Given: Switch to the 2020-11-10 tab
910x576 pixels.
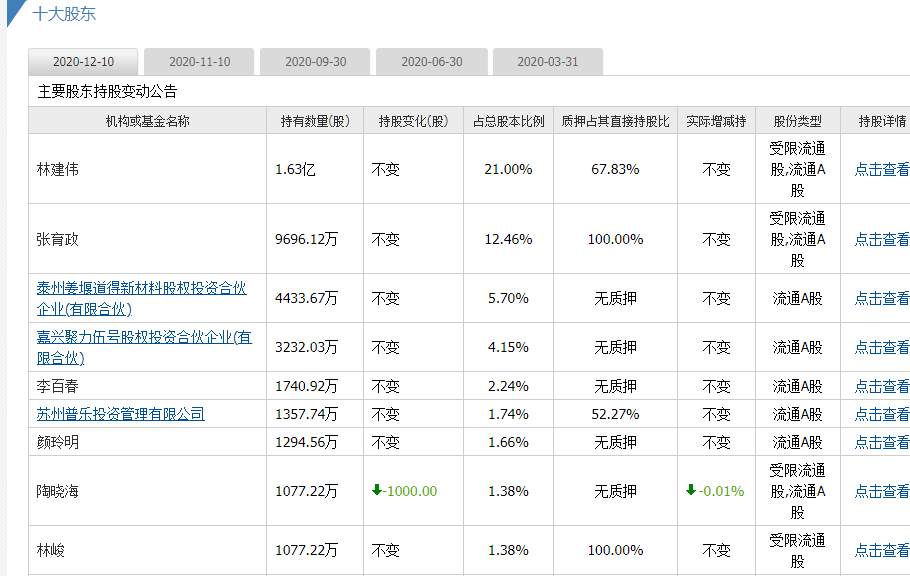Looking at the screenshot, I should 199,62.
